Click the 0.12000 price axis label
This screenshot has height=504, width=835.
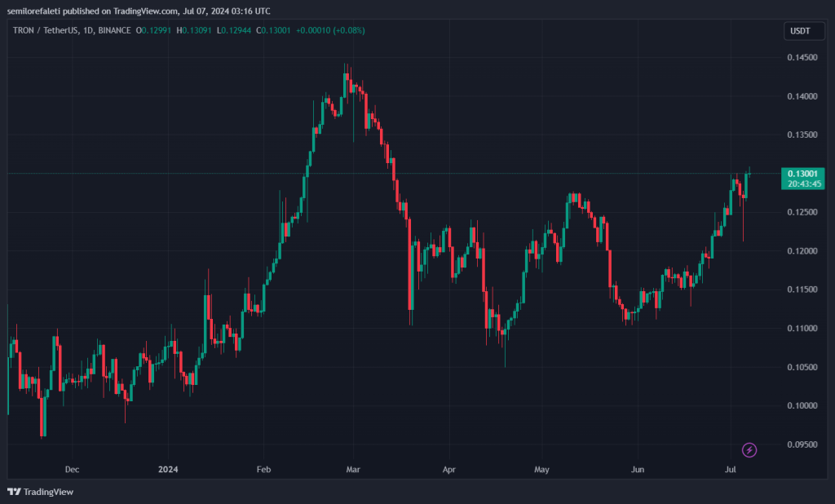click(x=802, y=251)
